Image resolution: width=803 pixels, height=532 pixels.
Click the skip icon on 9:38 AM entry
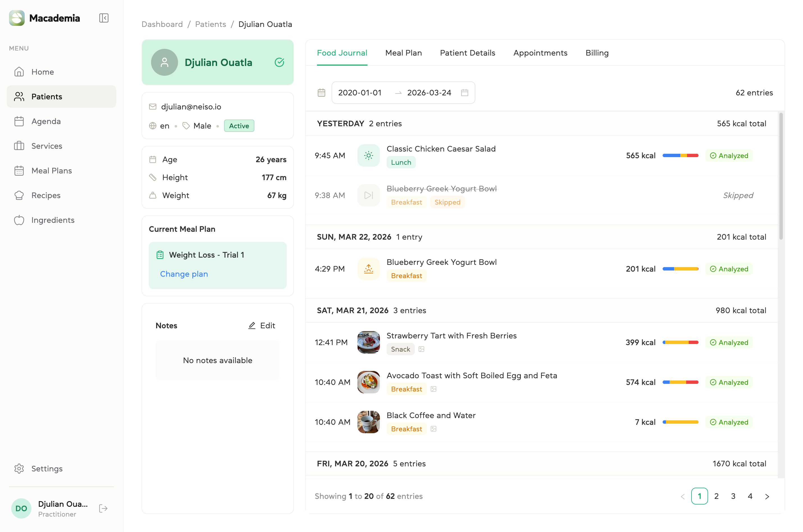point(368,195)
